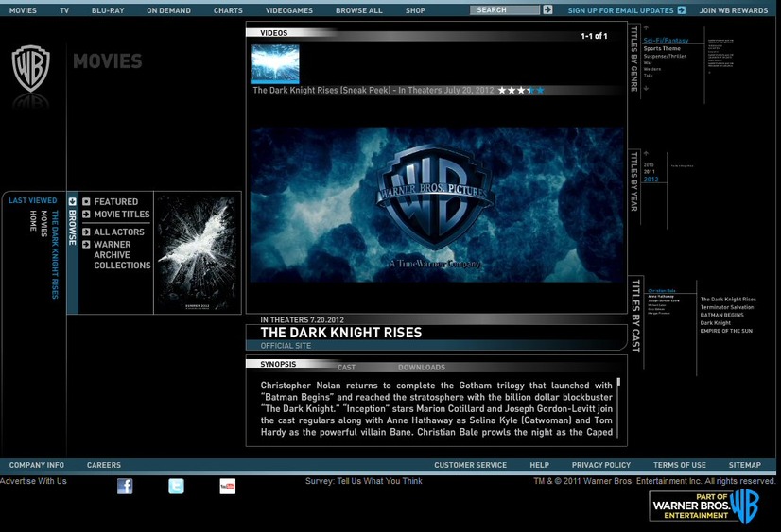Screen dimensions: 781x532
Task: Click the up arrow in Titles By Year
Action: point(646,153)
